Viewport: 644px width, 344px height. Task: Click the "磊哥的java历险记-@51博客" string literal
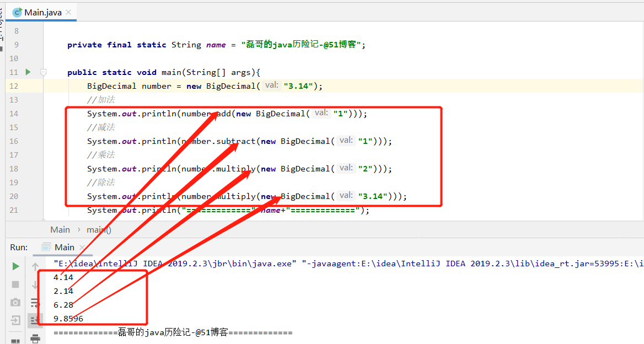click(302, 45)
